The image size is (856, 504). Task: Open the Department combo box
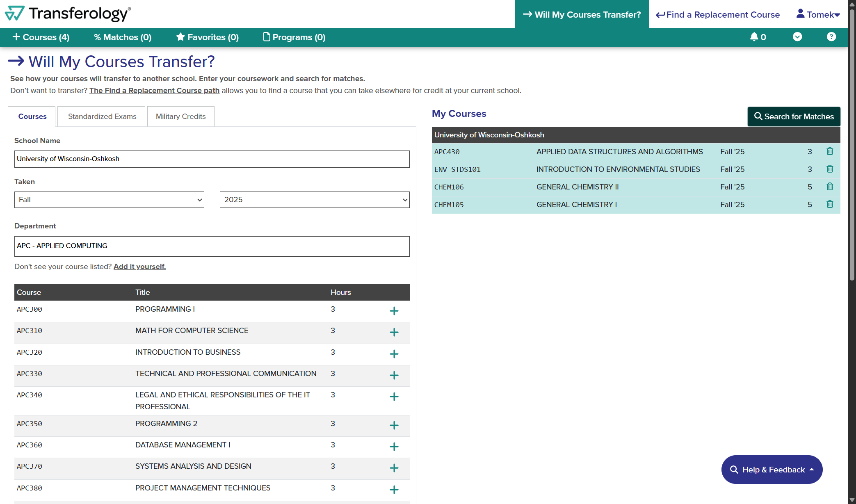click(212, 246)
